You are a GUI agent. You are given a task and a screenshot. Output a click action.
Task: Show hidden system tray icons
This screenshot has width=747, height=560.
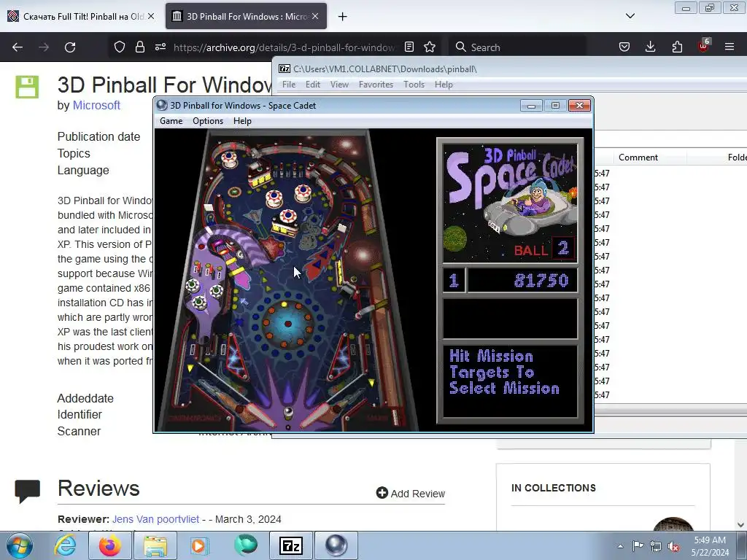[x=620, y=546]
